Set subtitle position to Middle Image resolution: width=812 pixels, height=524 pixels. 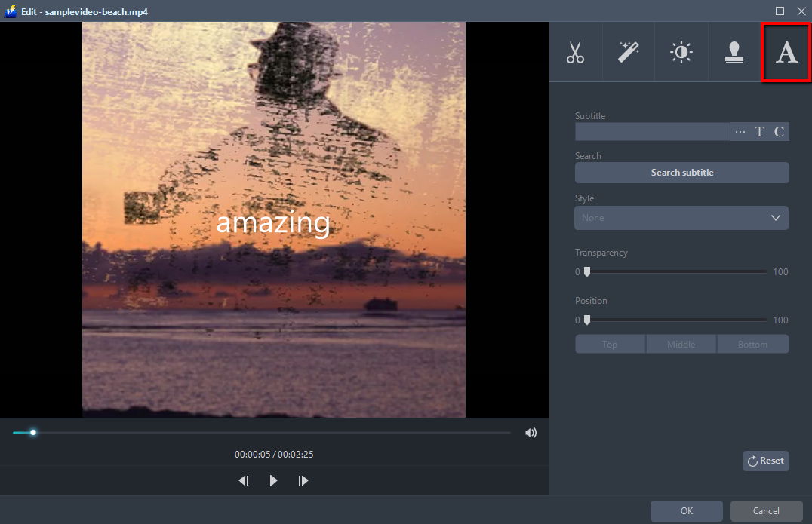tap(681, 344)
